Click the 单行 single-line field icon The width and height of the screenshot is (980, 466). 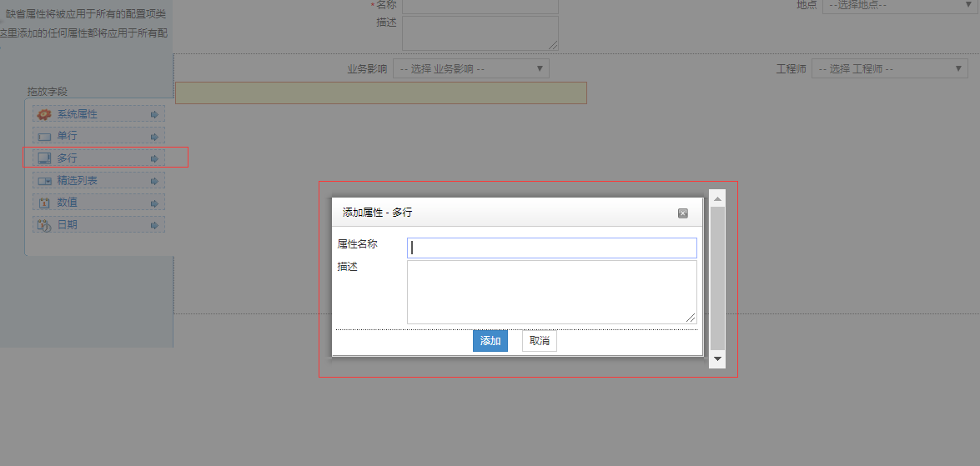43,137
